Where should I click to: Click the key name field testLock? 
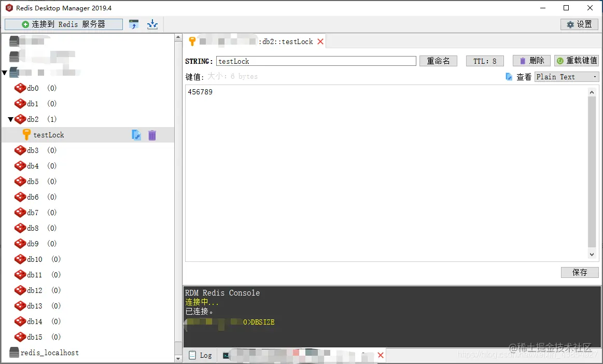[316, 61]
